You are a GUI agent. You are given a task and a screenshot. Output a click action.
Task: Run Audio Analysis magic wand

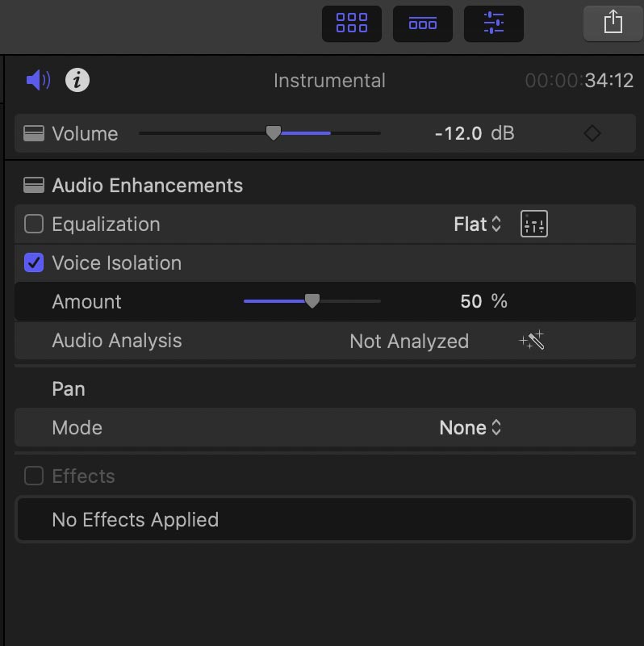pos(532,341)
